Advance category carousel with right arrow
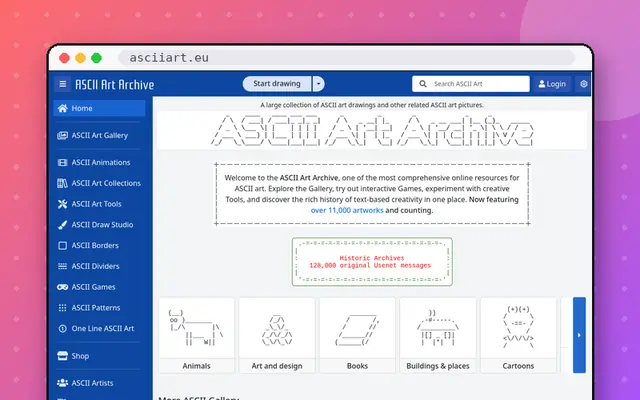This screenshot has width=640, height=400. point(579,335)
